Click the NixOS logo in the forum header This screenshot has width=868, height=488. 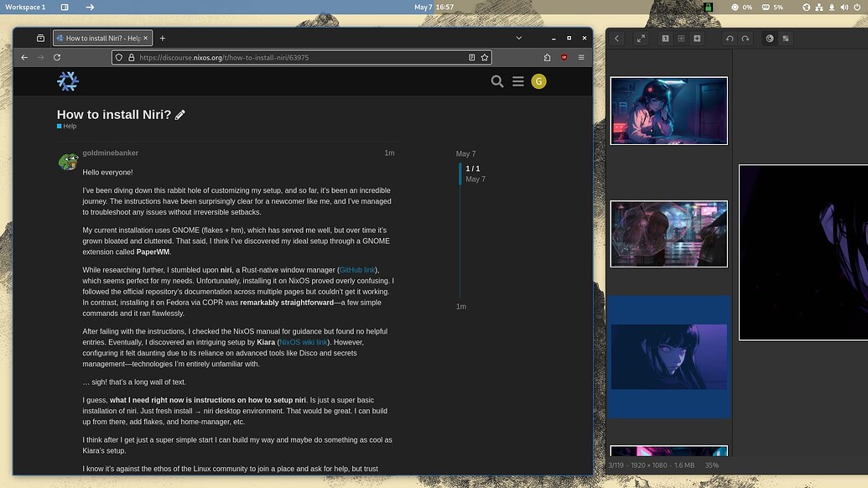(67, 81)
